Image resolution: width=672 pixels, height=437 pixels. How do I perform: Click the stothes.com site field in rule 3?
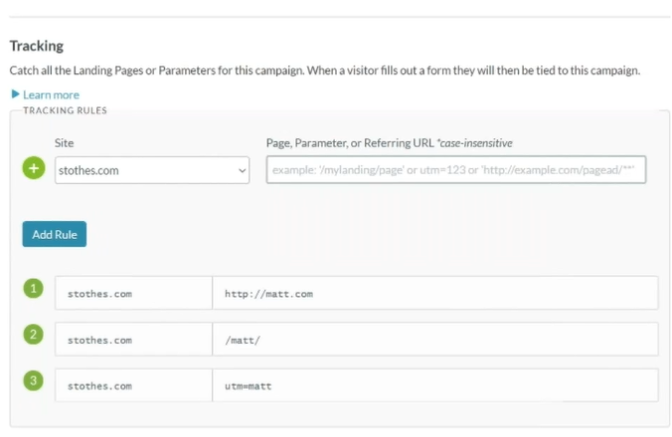(x=133, y=385)
